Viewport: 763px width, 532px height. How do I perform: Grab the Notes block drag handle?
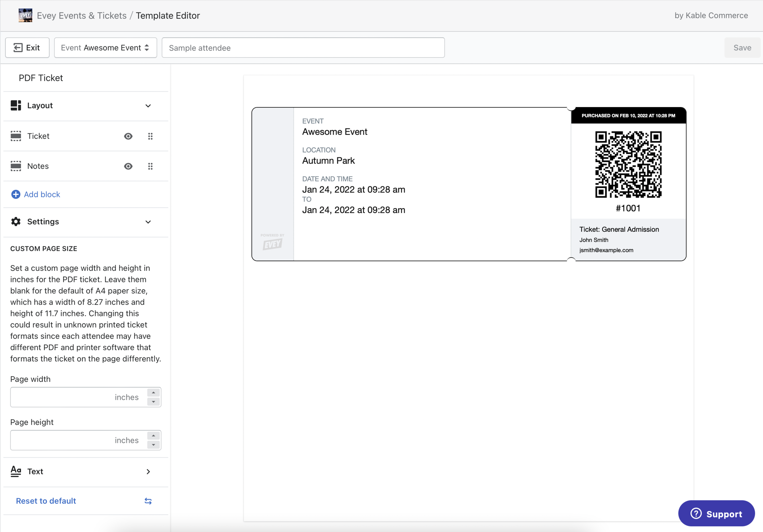click(x=150, y=166)
